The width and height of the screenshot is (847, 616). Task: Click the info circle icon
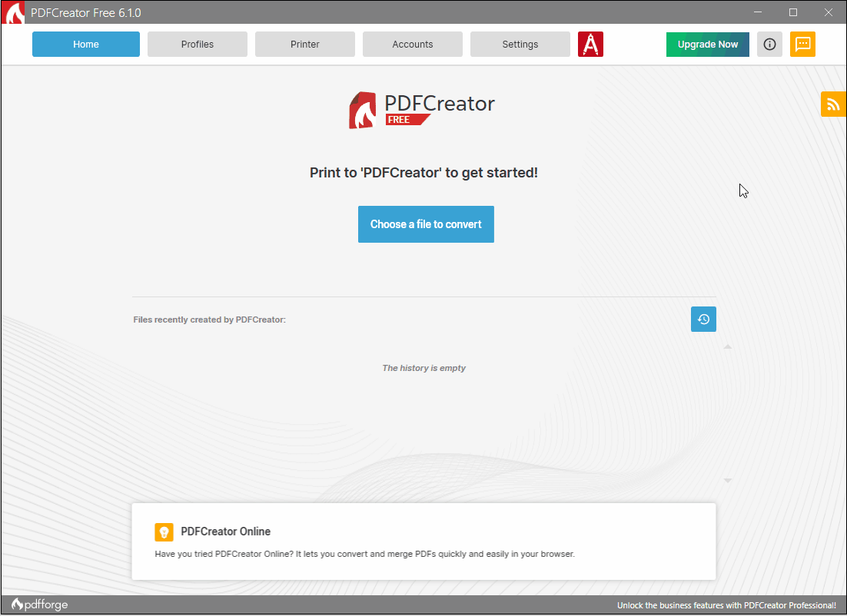point(769,45)
